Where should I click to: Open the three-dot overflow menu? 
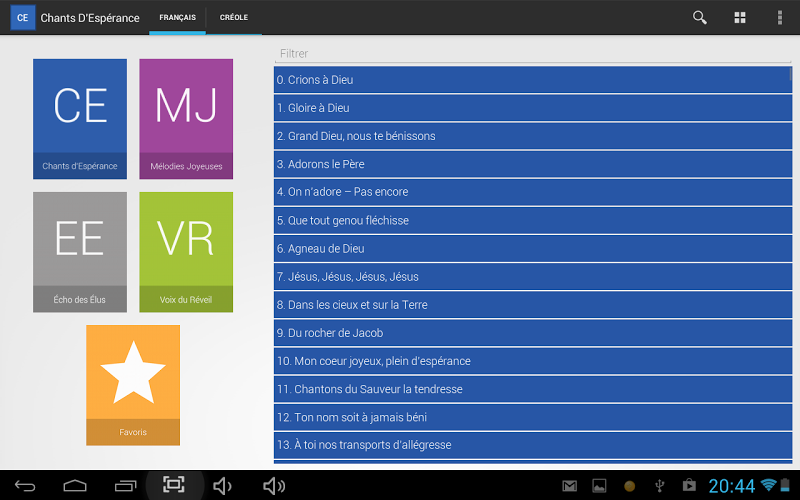(x=780, y=17)
